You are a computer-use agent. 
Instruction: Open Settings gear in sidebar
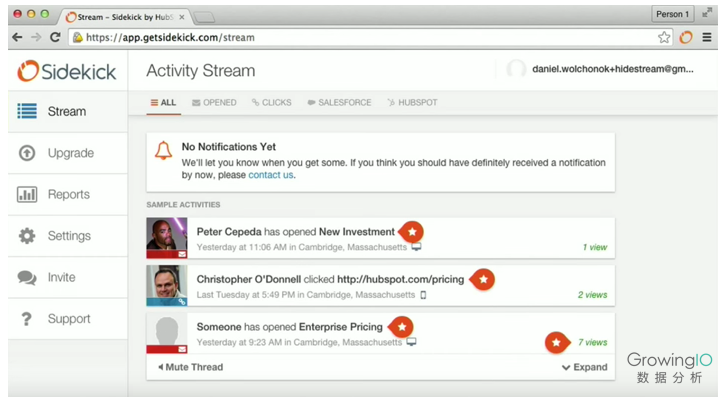click(27, 236)
